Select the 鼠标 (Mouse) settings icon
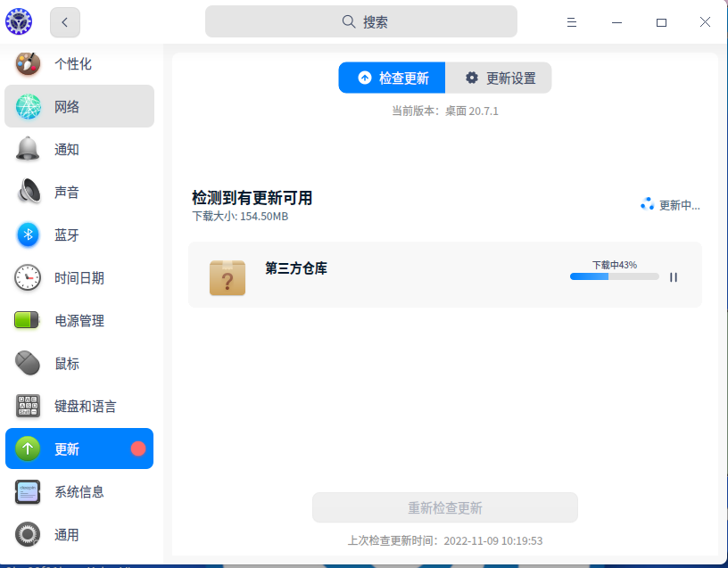Image resolution: width=728 pixels, height=568 pixels. [28, 363]
